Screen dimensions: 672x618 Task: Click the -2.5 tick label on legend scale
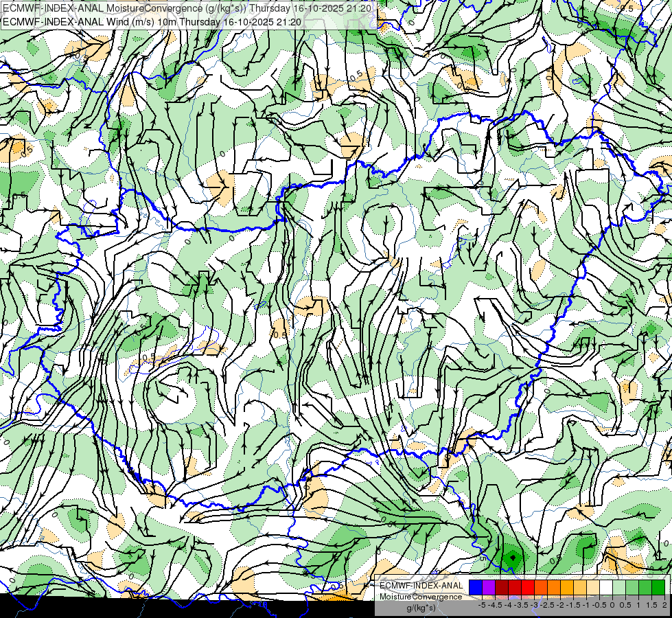547,605
